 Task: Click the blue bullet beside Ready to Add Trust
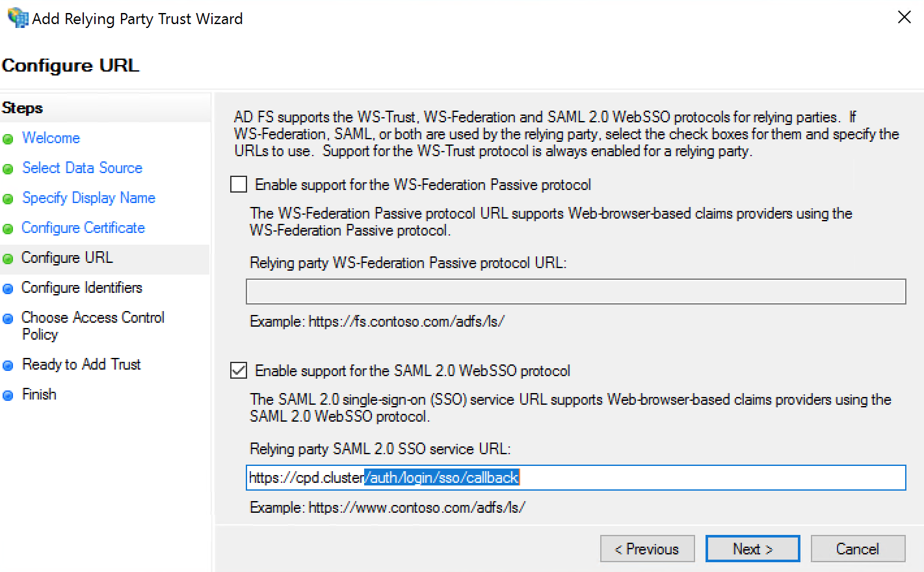[8, 366]
